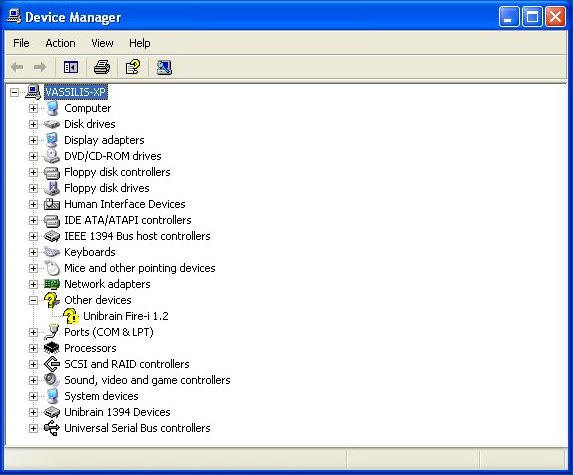
Task: Select the Keyboards category label
Action: point(90,252)
